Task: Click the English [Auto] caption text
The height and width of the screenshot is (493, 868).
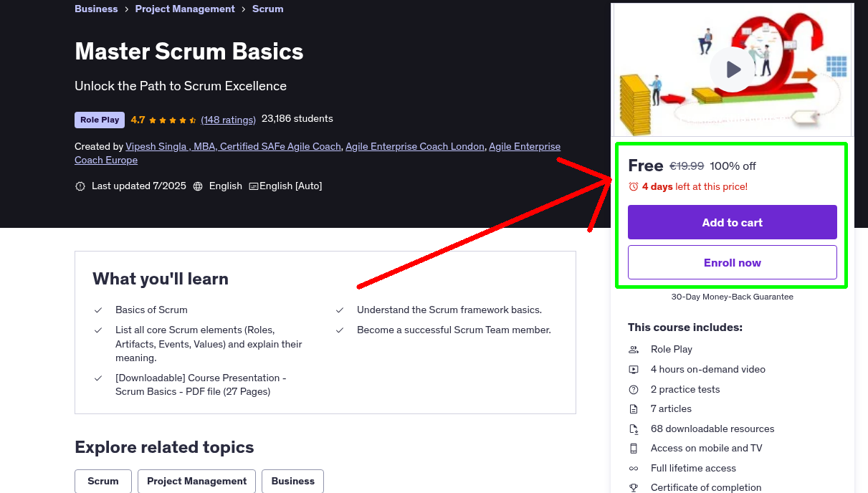Action: click(291, 186)
